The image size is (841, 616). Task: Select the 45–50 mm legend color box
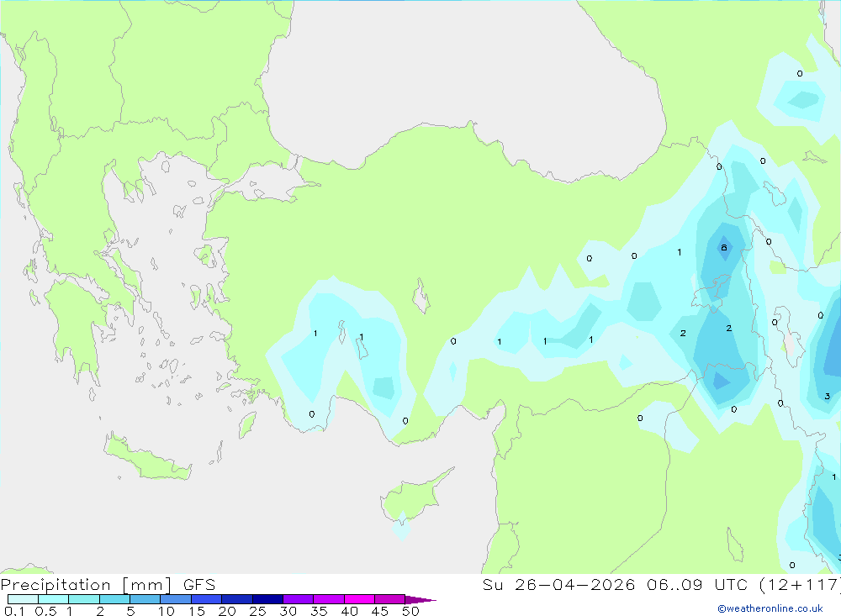(x=390, y=599)
